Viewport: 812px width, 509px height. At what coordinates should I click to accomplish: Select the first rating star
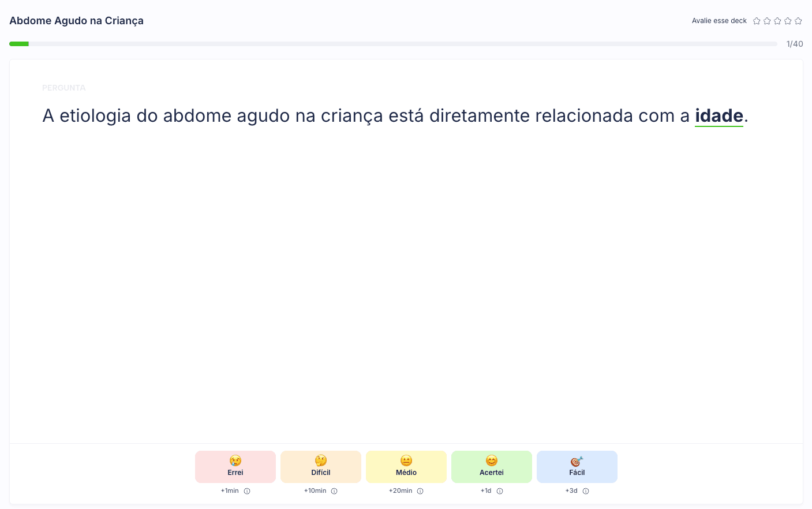point(757,21)
